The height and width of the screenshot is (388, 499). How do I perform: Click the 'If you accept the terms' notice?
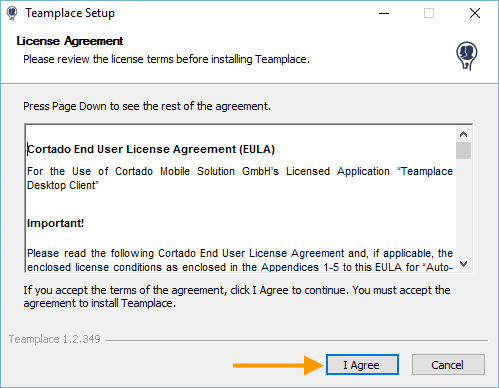(x=237, y=296)
